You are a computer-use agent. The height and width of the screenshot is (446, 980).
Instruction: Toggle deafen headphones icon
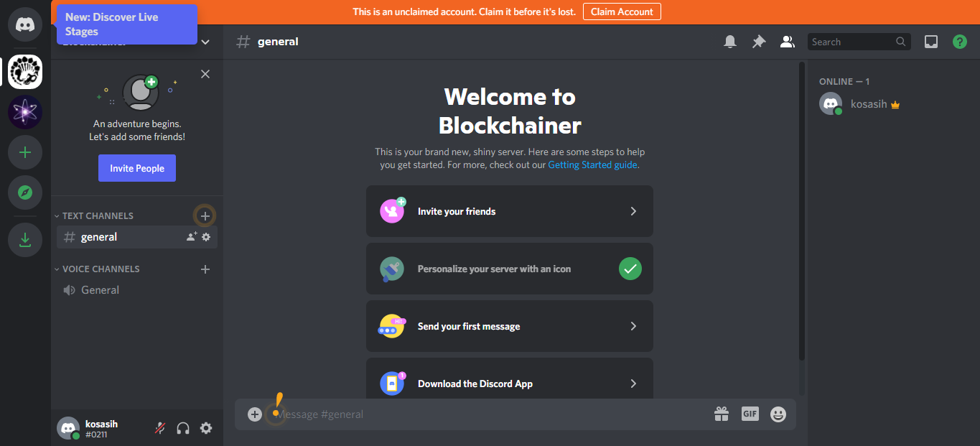[183, 428]
